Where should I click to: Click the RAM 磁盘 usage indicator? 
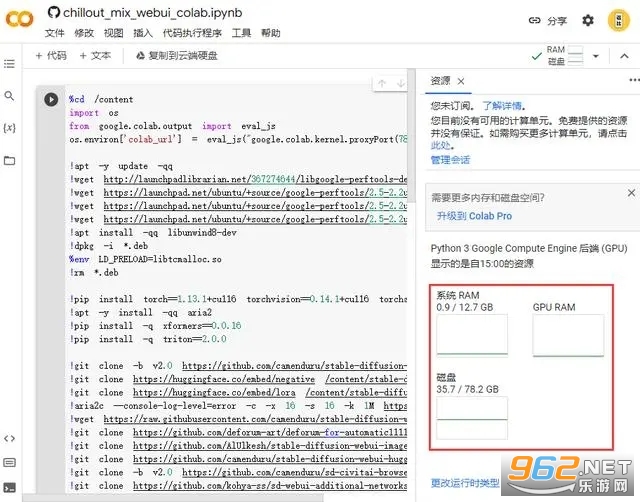565,56
